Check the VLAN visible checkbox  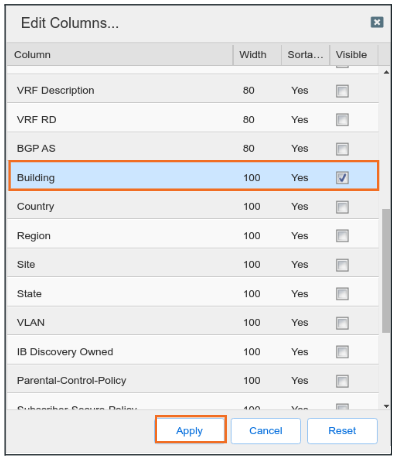342,323
